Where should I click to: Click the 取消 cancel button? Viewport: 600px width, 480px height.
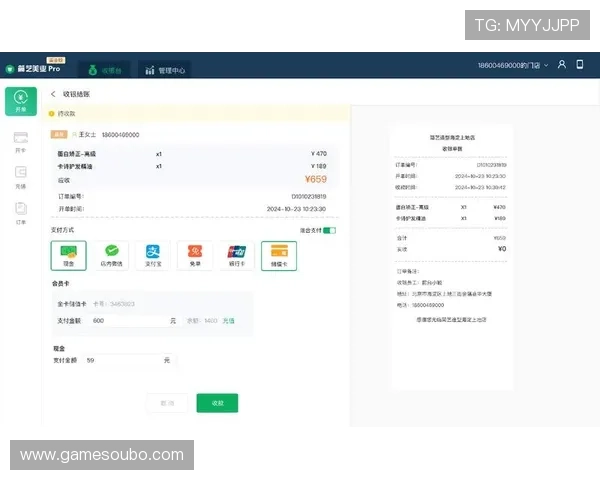167,403
